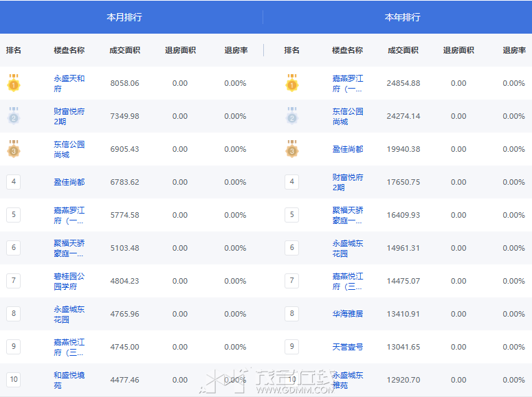Open the 碧桂园公园学府 property link
Screen dimensions: 532x397
click(x=69, y=282)
